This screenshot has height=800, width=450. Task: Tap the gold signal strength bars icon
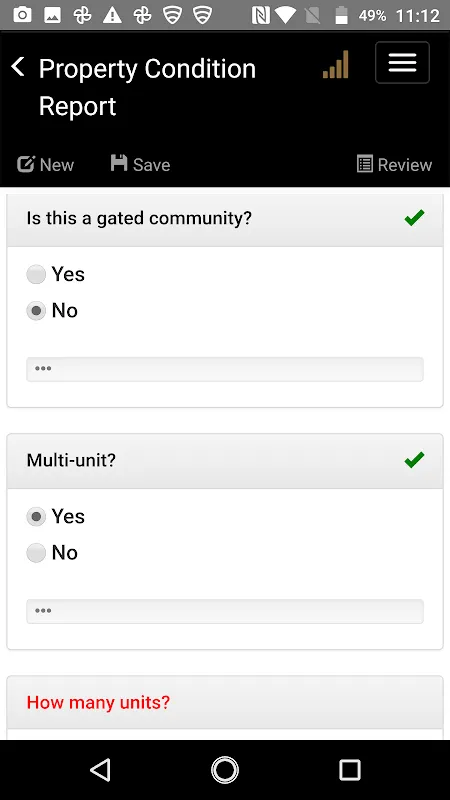pyautogui.click(x=336, y=65)
